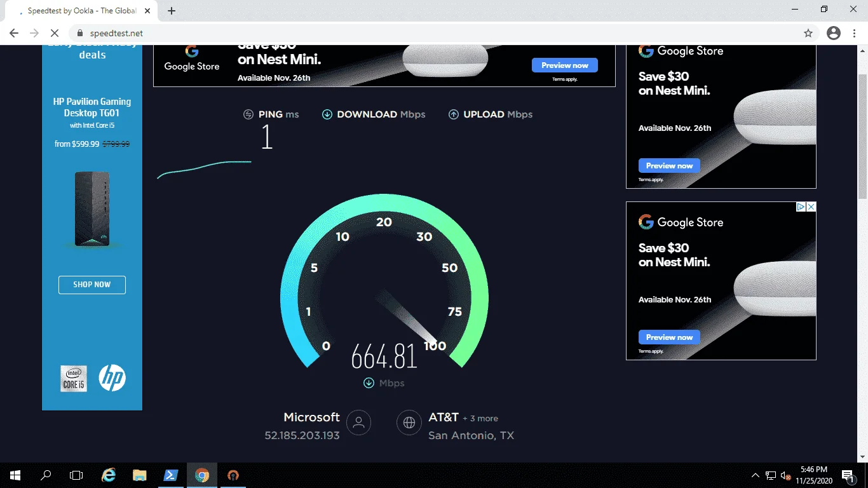This screenshot has width=868, height=488.
Task: Click the scrollbar down arrow
Action: point(862,457)
